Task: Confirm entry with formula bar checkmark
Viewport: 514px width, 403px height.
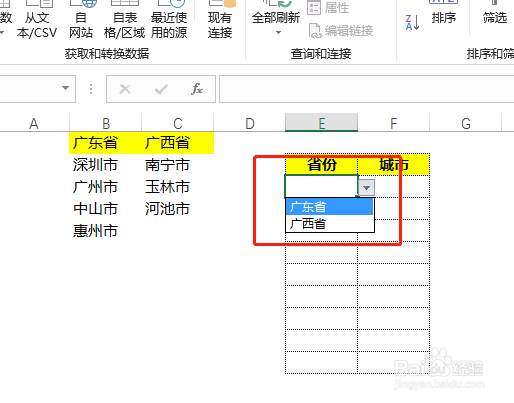Action: tap(161, 89)
